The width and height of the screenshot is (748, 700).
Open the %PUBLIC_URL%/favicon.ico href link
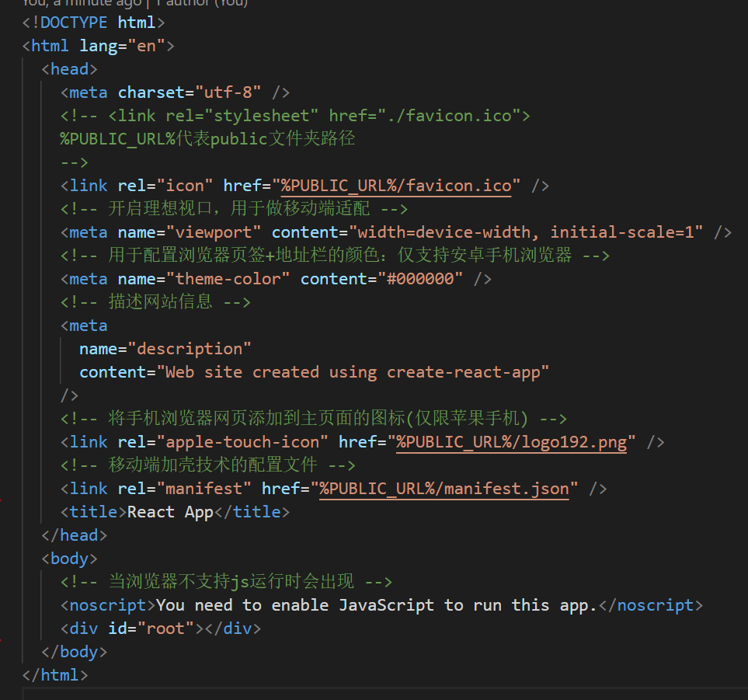coord(396,186)
